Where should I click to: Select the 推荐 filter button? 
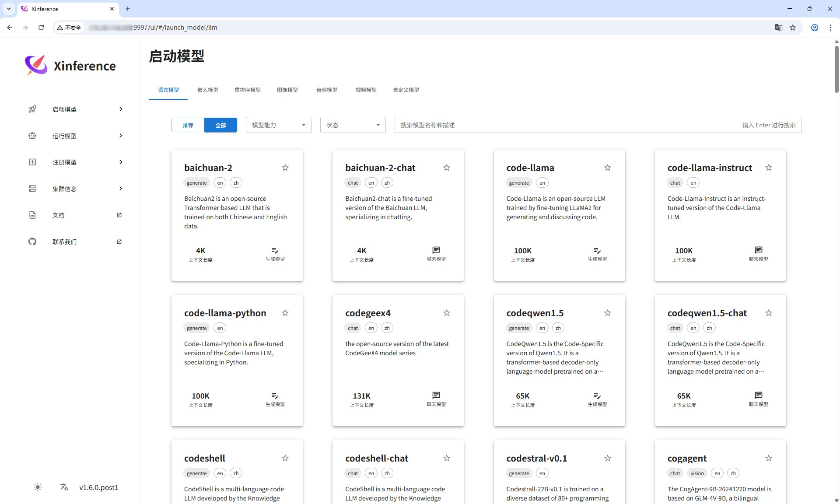[x=188, y=125]
